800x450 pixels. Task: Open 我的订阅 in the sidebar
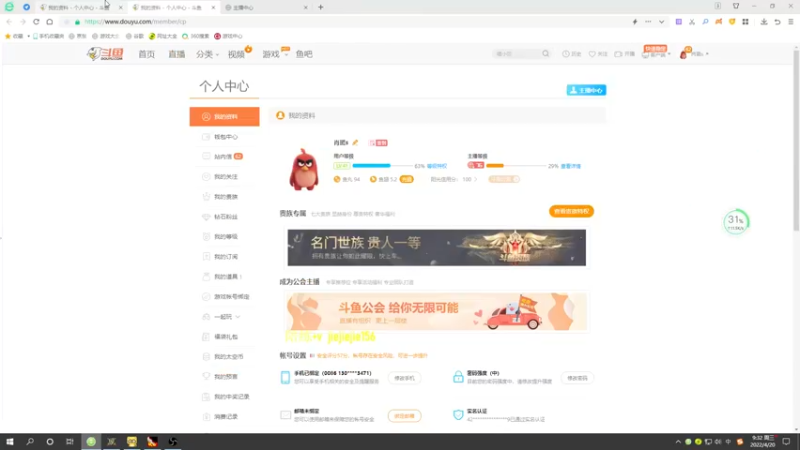point(224,257)
